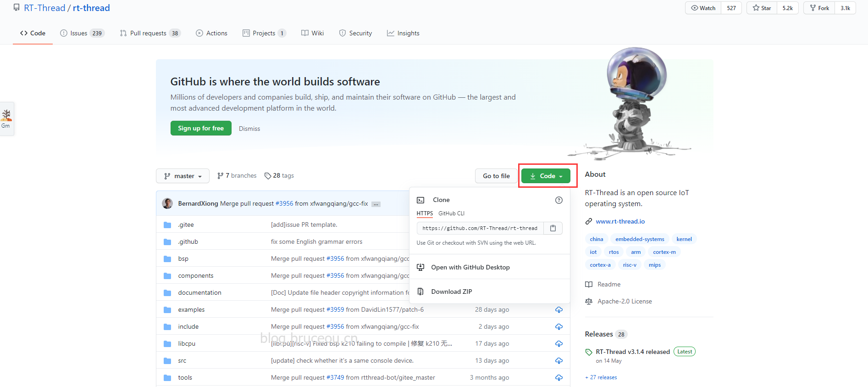Open the Security tab
Viewport: 868px width, 387px height.
tap(355, 33)
